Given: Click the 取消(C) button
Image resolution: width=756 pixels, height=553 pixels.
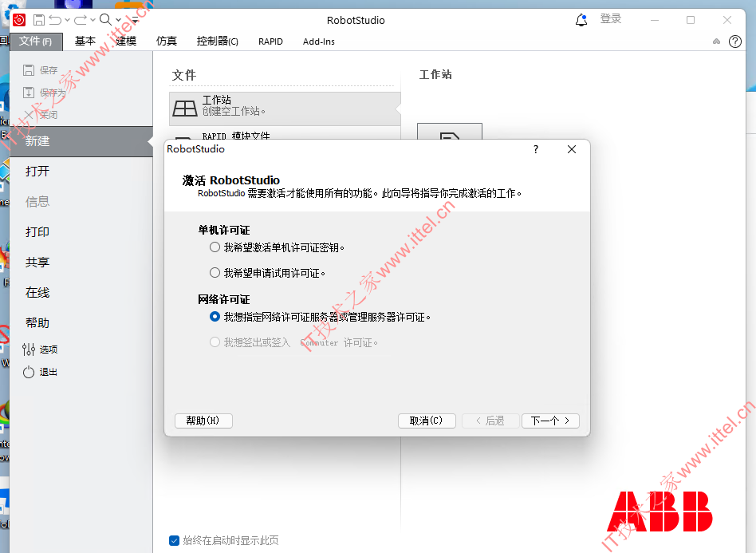Looking at the screenshot, I should (x=427, y=421).
